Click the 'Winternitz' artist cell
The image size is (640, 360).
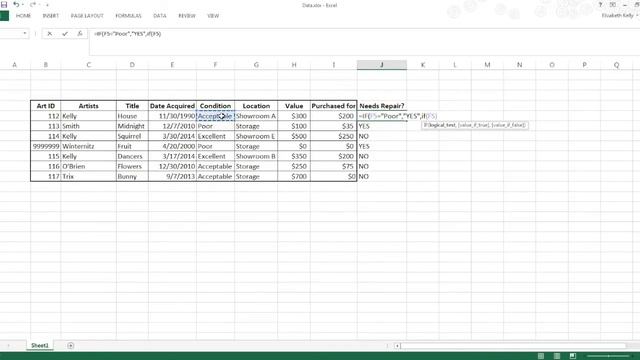pyautogui.click(x=89, y=146)
